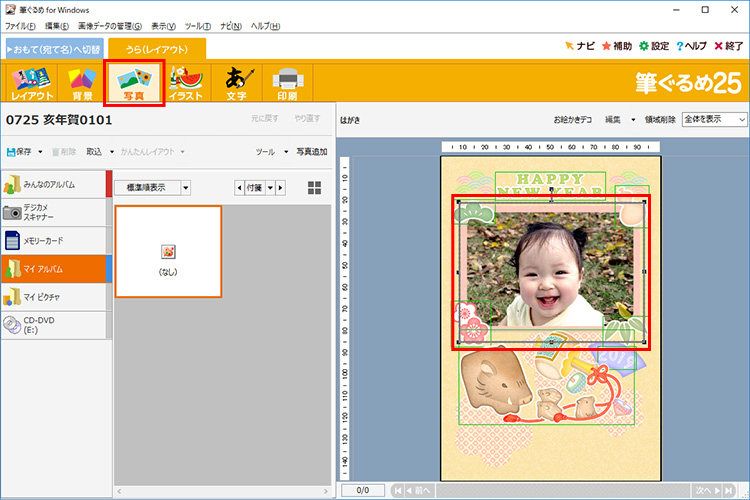Select みんなのアルバム in the sidebar
Viewport: 750px width, 500px height.
[53, 185]
